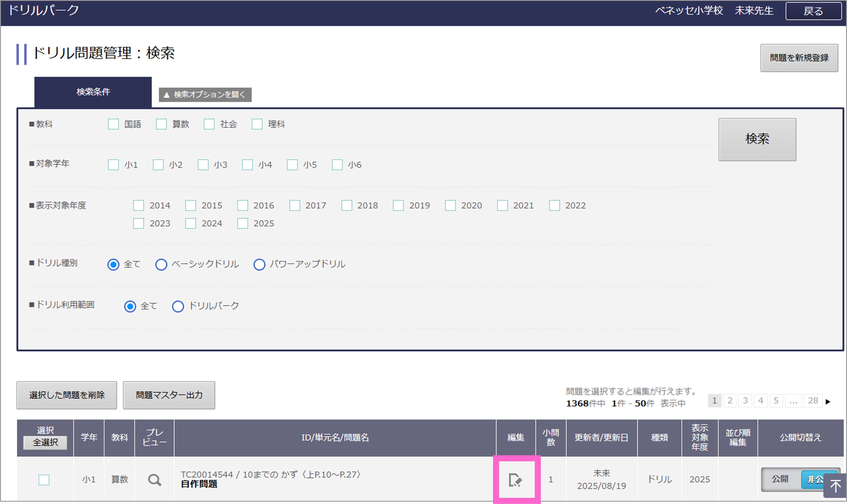Check the 算数 subject checkbox
The width and height of the screenshot is (847, 504).
(x=161, y=124)
